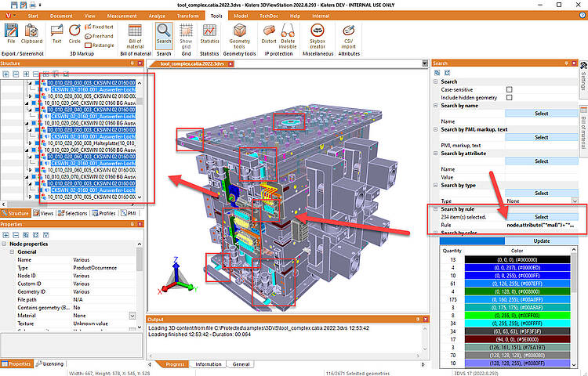This screenshot has width=588, height=376.
Task: Click the Name field under Search by name
Action: coord(541,121)
